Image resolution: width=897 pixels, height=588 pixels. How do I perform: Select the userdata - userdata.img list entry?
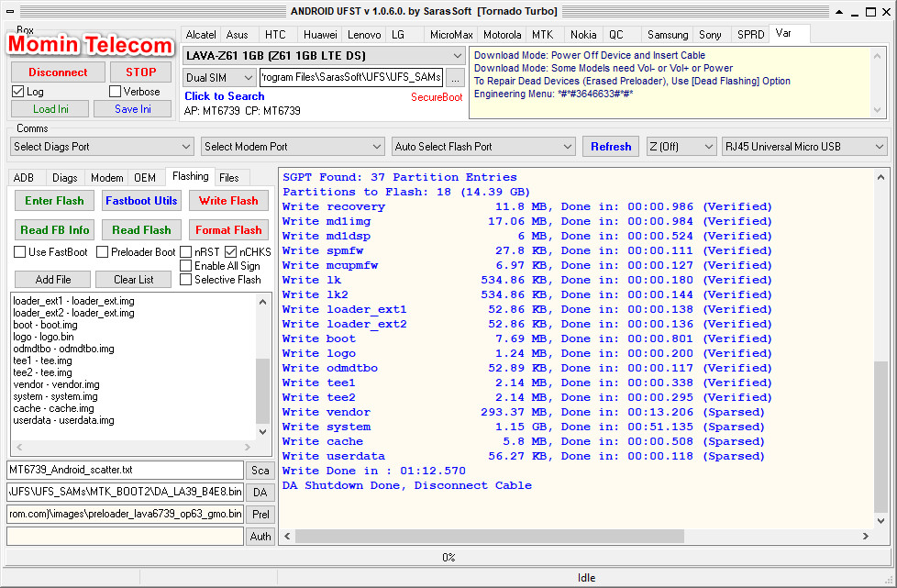pyautogui.click(x=63, y=420)
